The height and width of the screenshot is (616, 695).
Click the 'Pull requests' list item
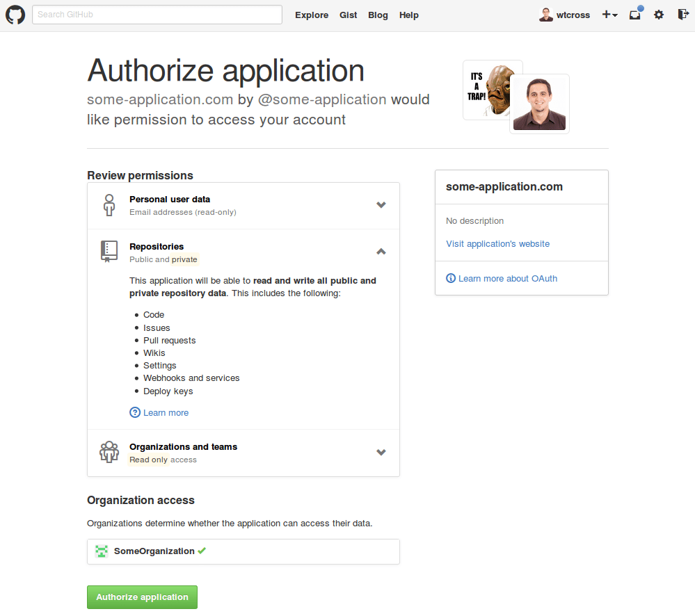(x=169, y=340)
